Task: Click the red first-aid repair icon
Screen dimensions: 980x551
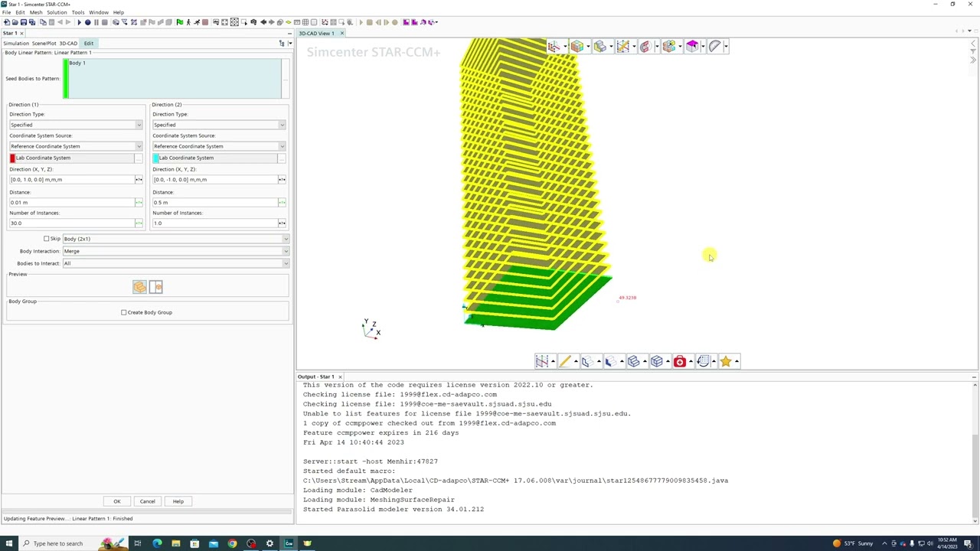Action: pyautogui.click(x=679, y=361)
